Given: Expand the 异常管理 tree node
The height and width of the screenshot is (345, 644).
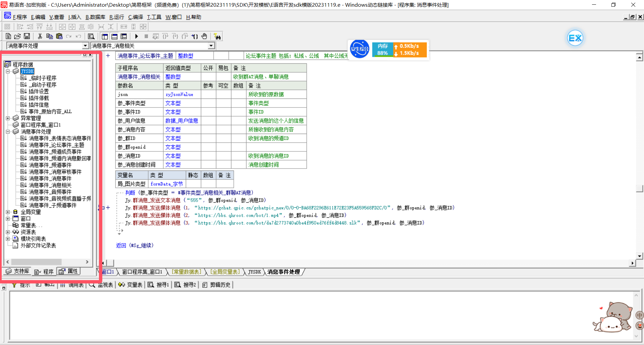Looking at the screenshot, I should click(x=8, y=118).
